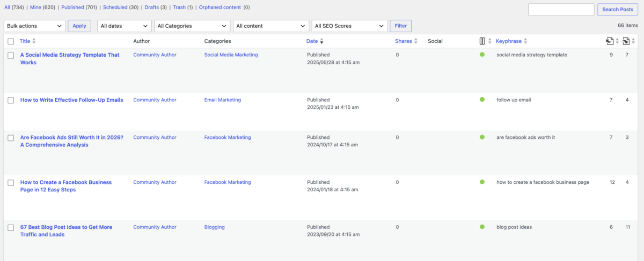Open the All content dropdown

coord(271,26)
